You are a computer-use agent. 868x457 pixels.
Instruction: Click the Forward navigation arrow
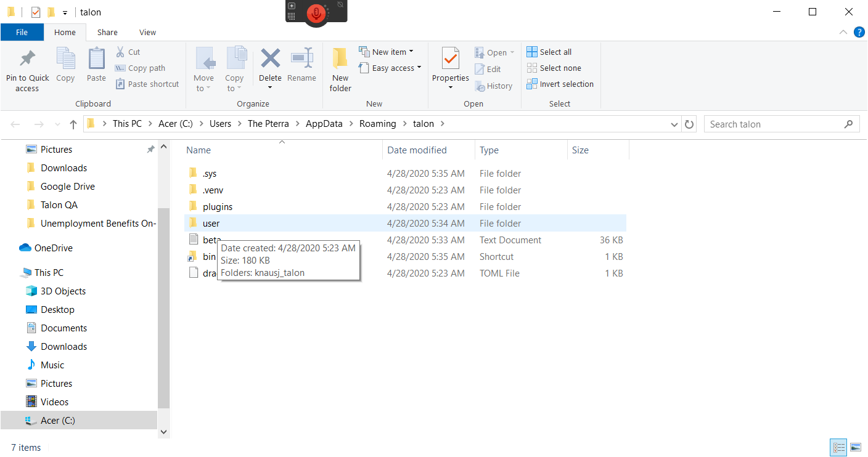(39, 124)
